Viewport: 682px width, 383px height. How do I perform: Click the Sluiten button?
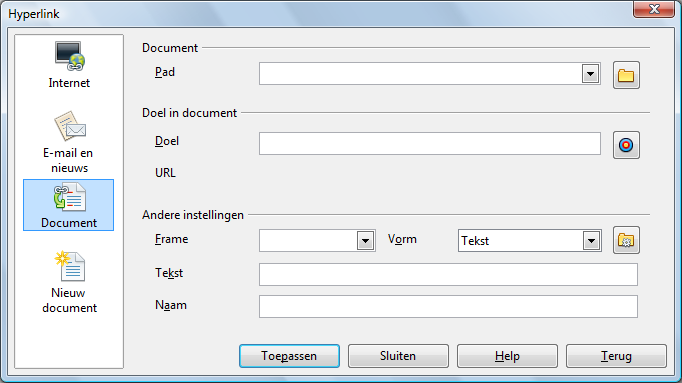tap(398, 356)
